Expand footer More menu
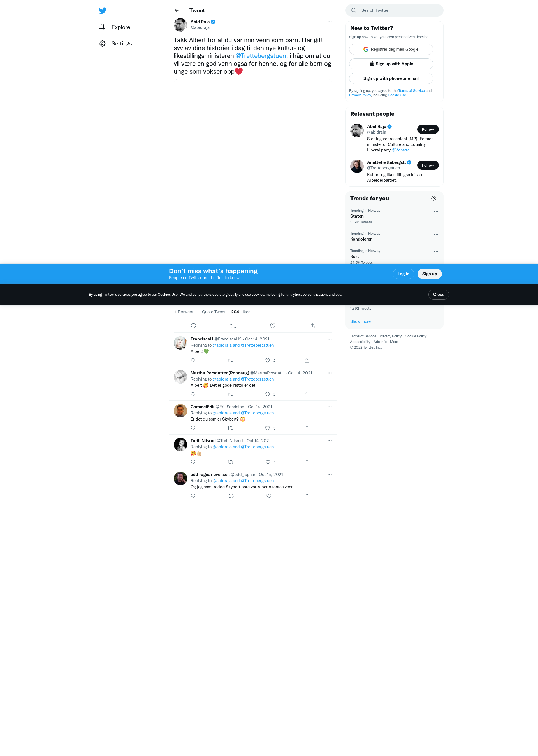 [x=396, y=342]
